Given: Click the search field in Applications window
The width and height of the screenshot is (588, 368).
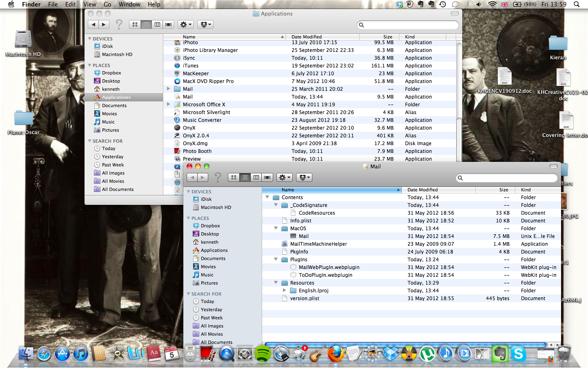Looking at the screenshot, I should coord(408,25).
